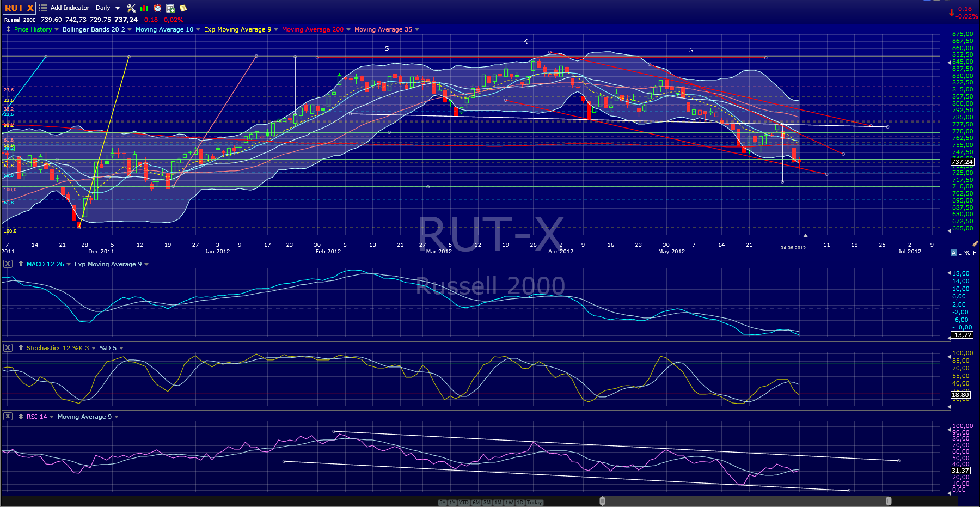Viewport: 980px width, 507px height.
Task: Open the Price History dropdown arrow
Action: (x=57, y=30)
